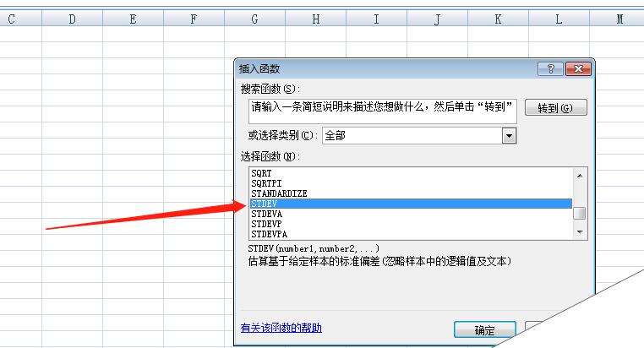Screen dimensions: 644x348
Task: Select column M header
Action: coord(617,19)
